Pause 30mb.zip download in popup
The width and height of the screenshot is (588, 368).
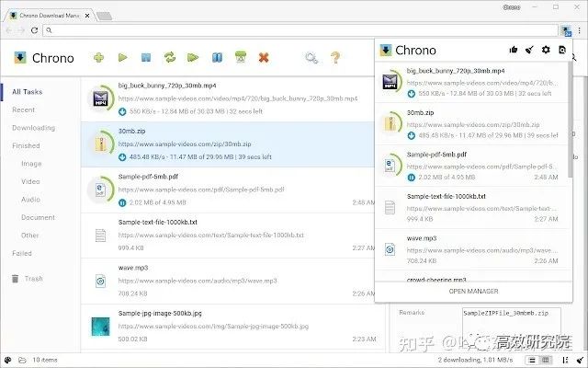pos(412,135)
